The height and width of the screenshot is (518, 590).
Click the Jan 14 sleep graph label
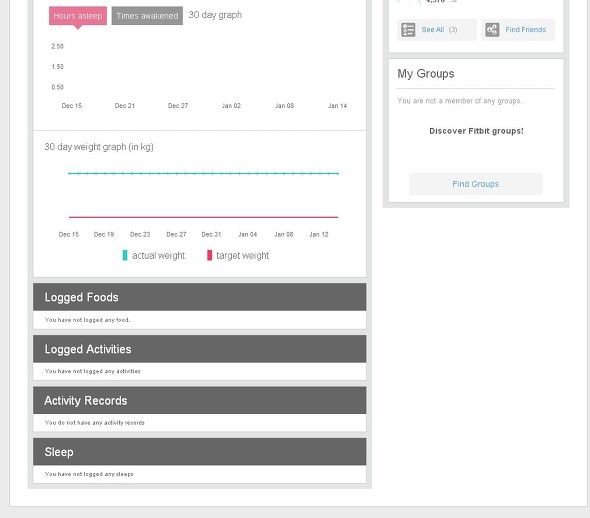(337, 106)
